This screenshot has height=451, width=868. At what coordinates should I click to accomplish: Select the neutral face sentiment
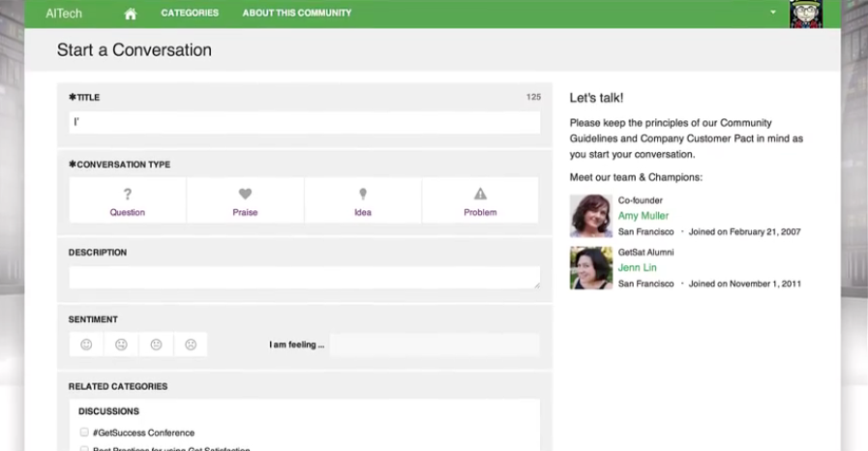click(156, 345)
